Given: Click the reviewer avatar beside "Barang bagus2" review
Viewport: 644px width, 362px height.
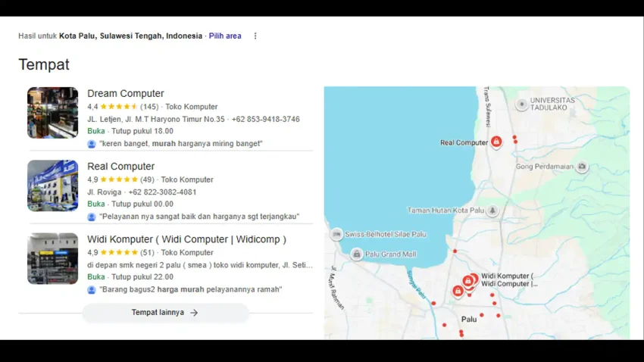Looking at the screenshot, I should click(x=92, y=290).
